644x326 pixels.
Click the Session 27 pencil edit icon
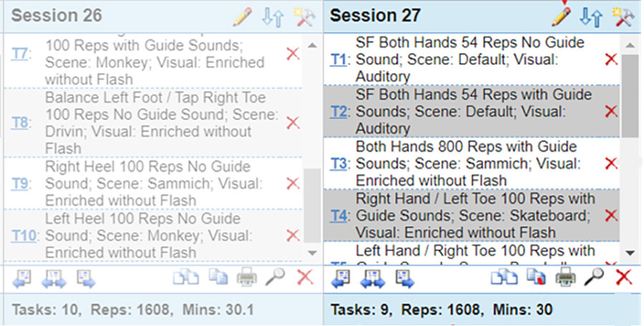coord(561,17)
